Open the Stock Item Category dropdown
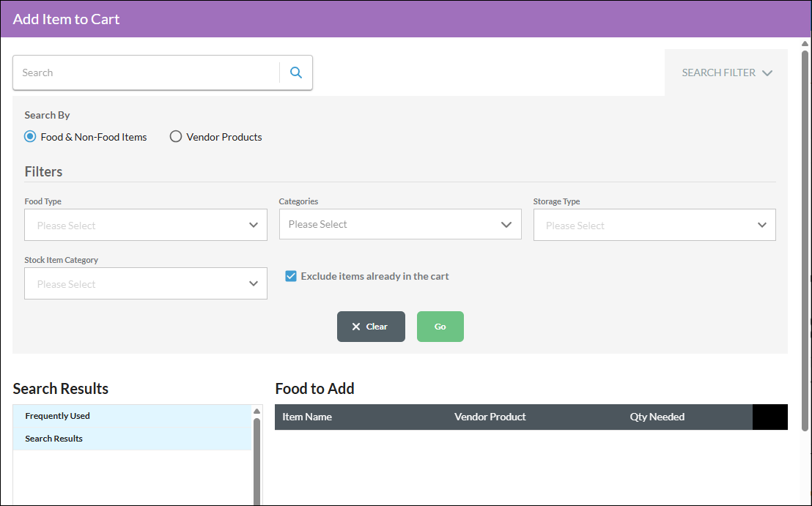The image size is (812, 506). [x=146, y=283]
